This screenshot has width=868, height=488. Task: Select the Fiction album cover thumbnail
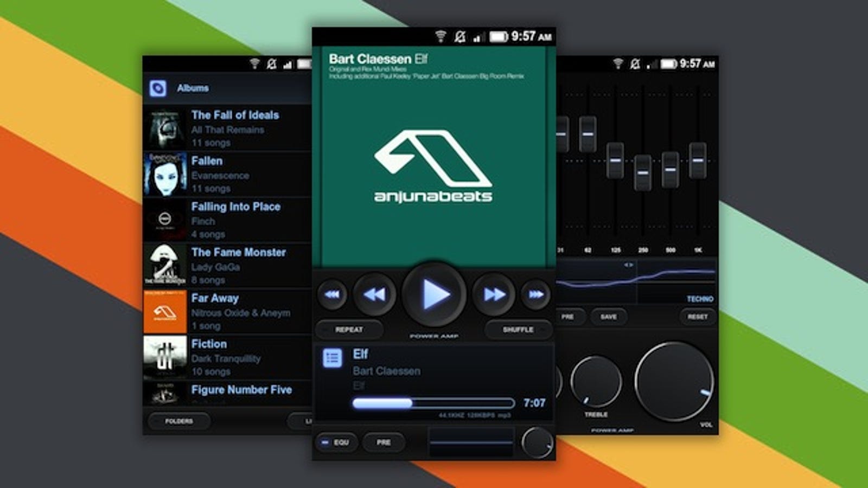pyautogui.click(x=165, y=357)
